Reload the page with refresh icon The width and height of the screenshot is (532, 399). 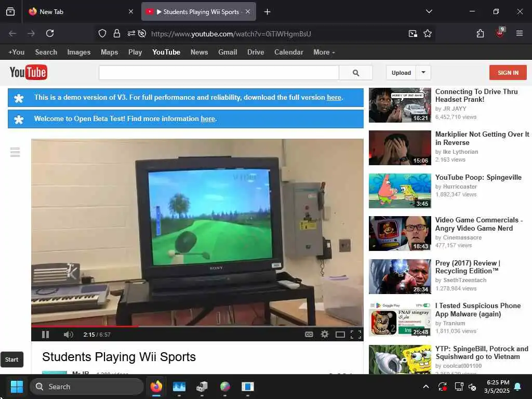click(50, 33)
